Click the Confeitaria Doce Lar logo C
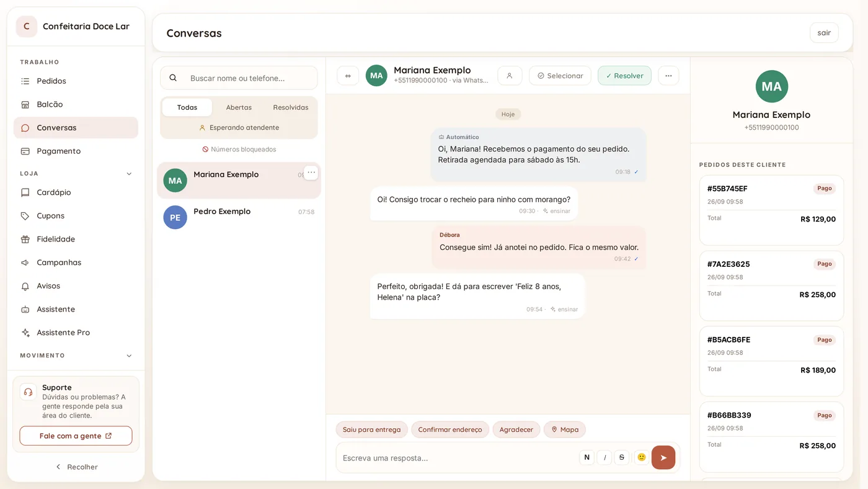The width and height of the screenshot is (868, 489). [x=27, y=27]
